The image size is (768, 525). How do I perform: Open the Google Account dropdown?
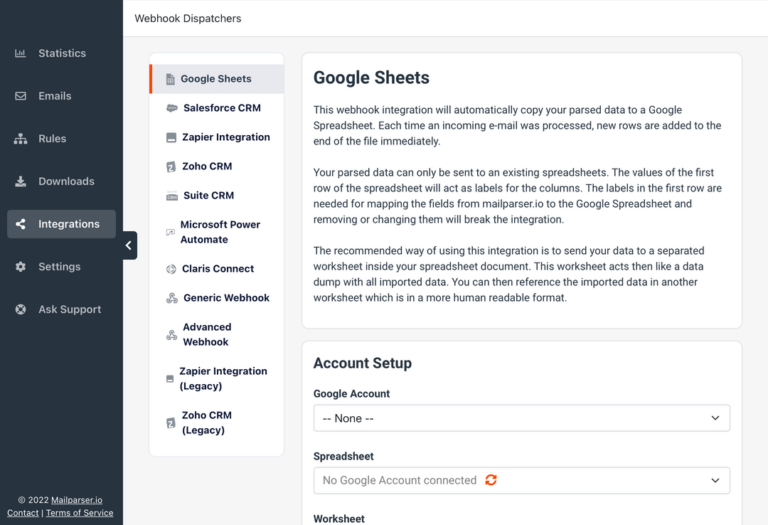522,418
